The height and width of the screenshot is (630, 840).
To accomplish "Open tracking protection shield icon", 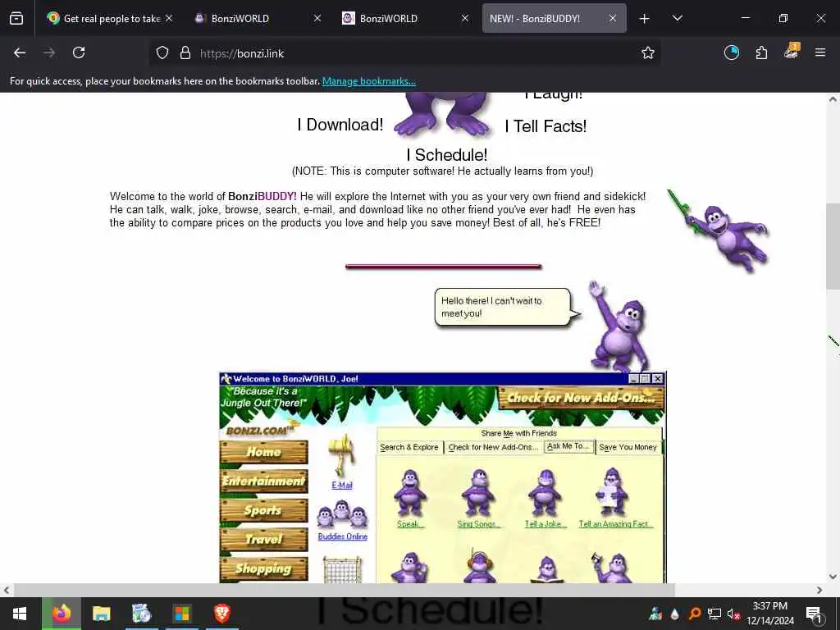I will point(162,53).
